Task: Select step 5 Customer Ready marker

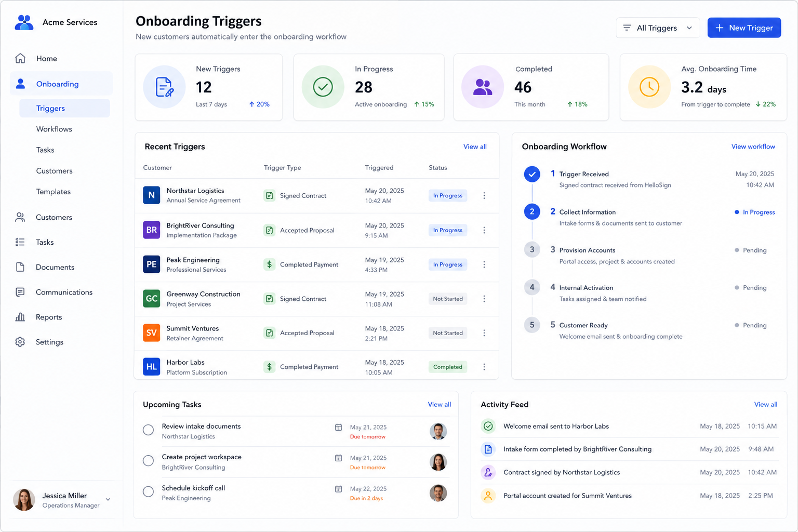Action: 532,325
